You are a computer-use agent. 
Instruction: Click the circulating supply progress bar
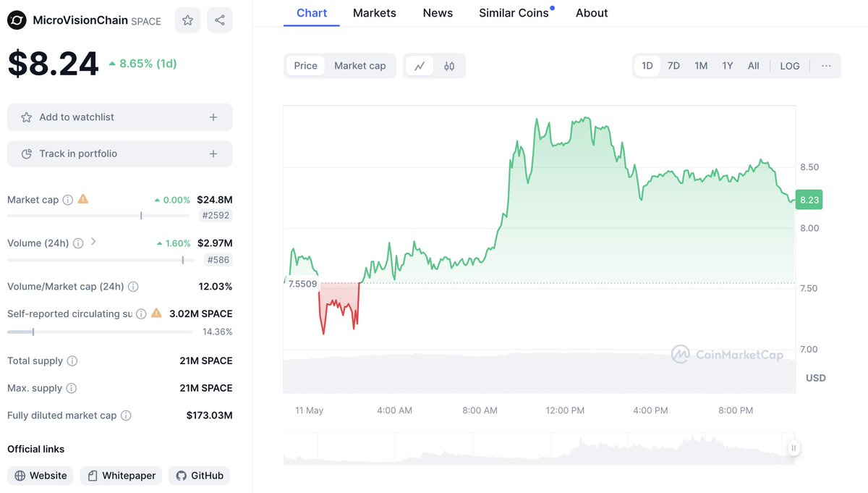pos(99,332)
